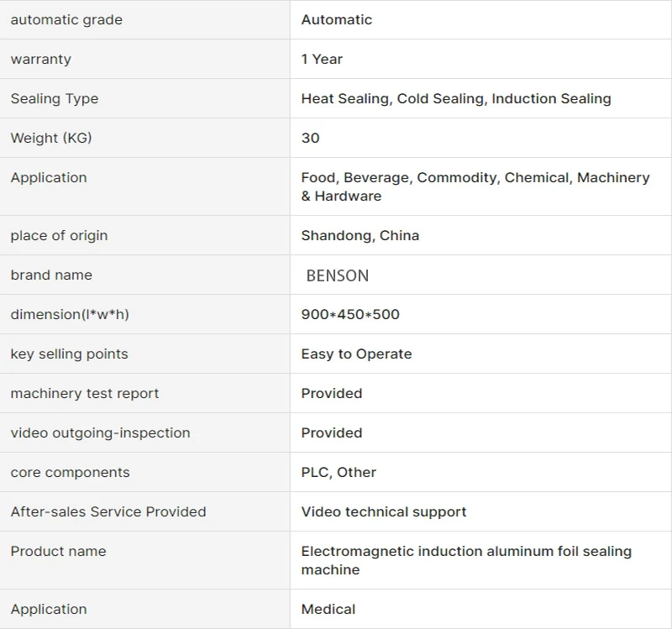Click Shandong, China origin value
The width and height of the screenshot is (672, 629).
[360, 236]
